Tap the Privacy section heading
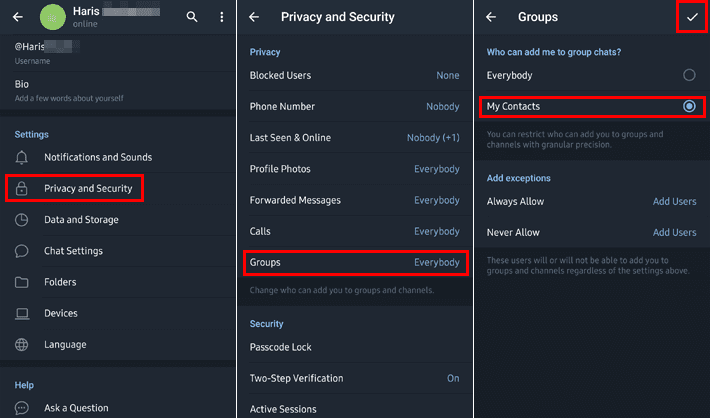The height and width of the screenshot is (418, 710). pos(265,52)
